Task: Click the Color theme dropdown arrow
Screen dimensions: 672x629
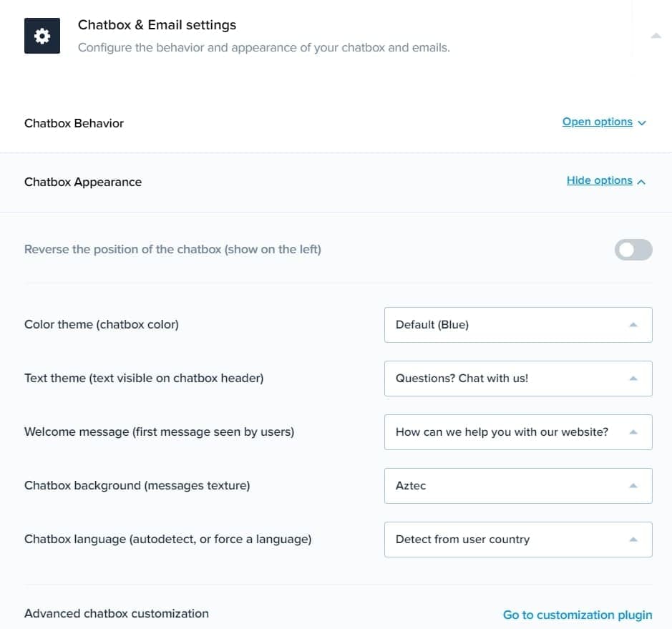Action: tap(633, 325)
